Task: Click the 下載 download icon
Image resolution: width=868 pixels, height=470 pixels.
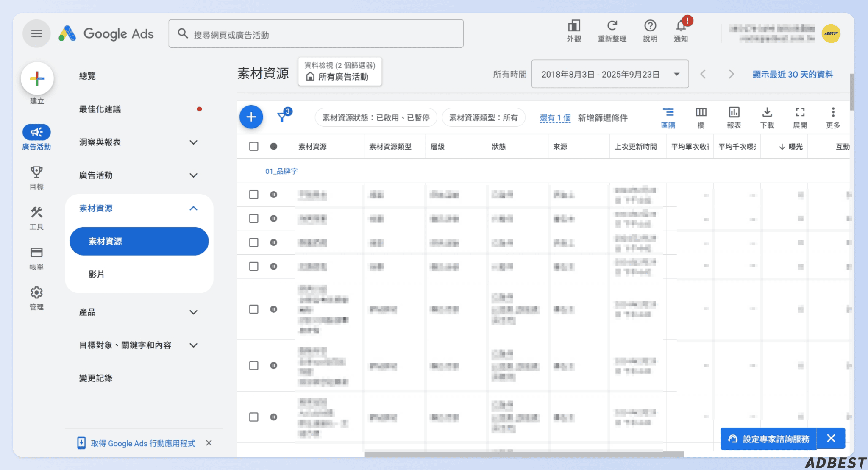Action: click(767, 117)
